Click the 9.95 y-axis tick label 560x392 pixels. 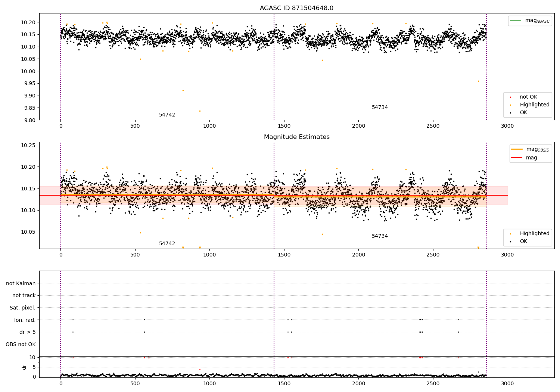coord(29,84)
